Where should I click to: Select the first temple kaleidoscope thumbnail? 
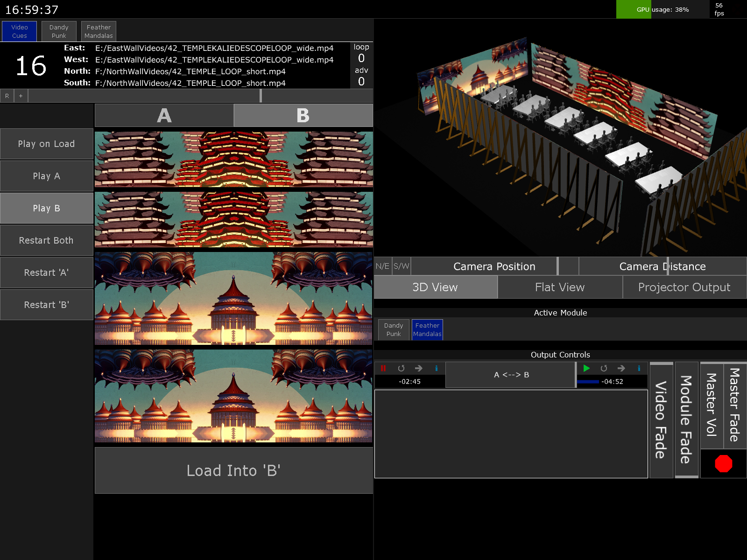(233, 159)
